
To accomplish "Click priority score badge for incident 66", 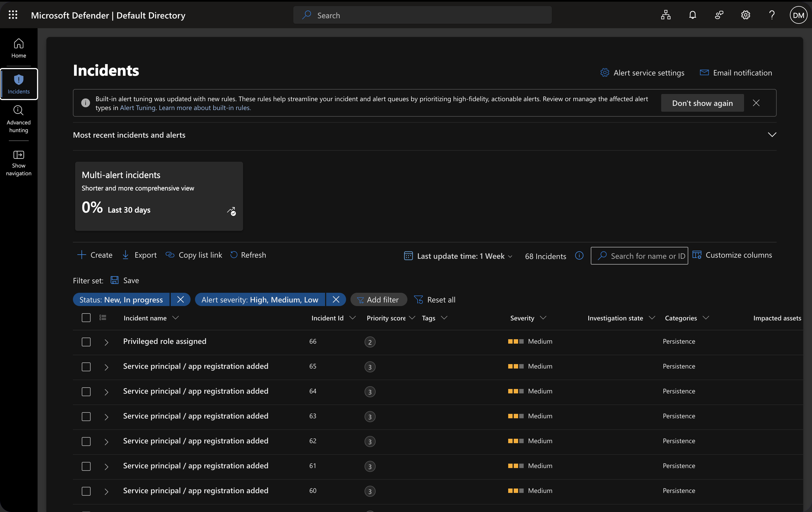I will [370, 342].
